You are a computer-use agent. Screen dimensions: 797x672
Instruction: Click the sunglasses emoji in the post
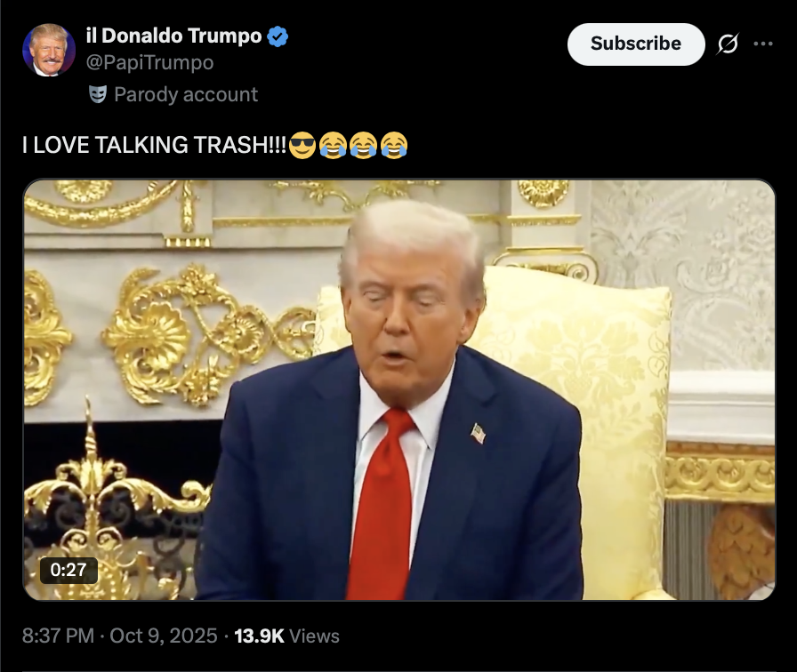(302, 145)
